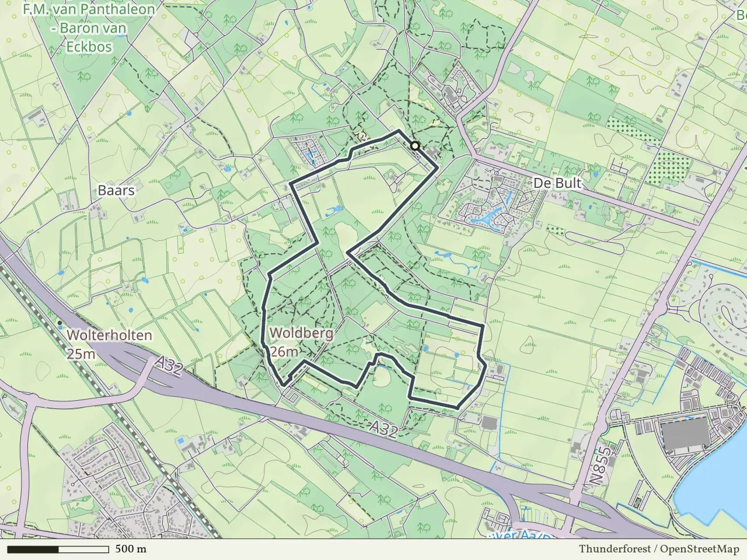Select the Woldberg 26m peak label
747x560 pixels.
click(301, 342)
